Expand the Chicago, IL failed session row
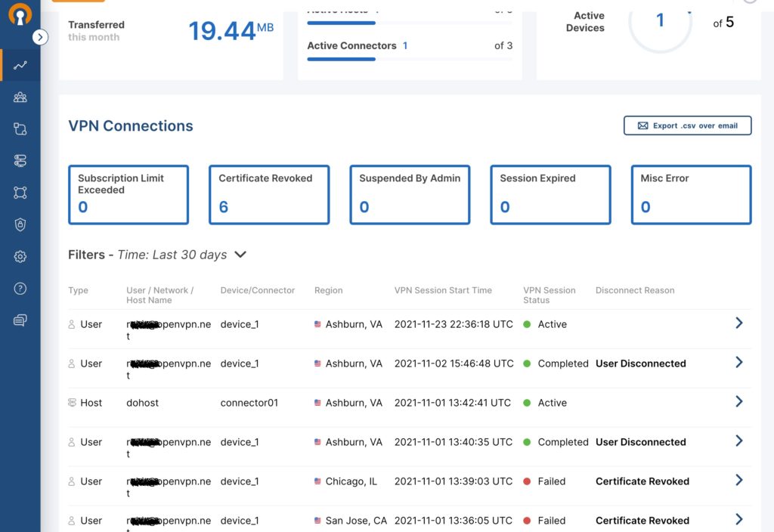 click(739, 480)
